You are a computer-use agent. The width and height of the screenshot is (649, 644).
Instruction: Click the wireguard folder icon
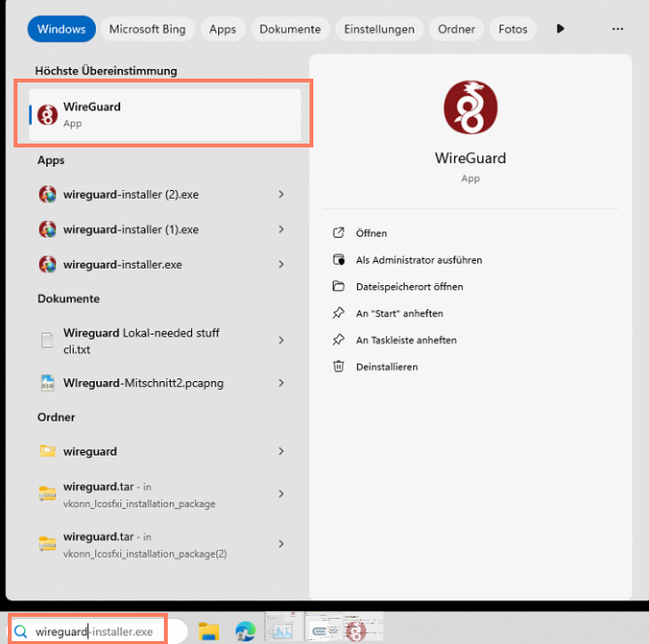pos(48,451)
